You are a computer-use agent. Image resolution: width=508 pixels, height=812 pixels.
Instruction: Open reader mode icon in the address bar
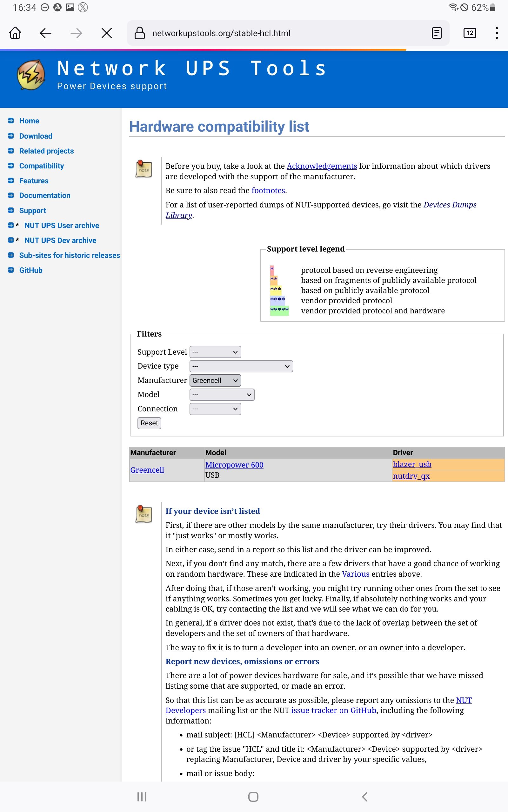pos(437,33)
